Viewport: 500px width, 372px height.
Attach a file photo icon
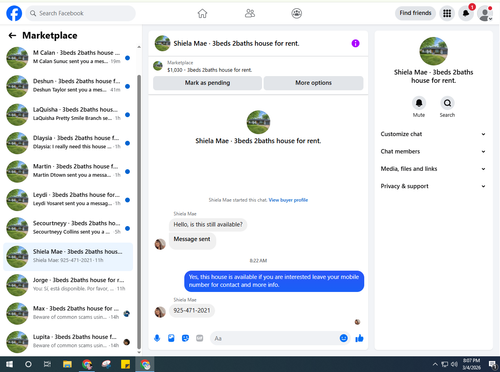click(x=171, y=338)
